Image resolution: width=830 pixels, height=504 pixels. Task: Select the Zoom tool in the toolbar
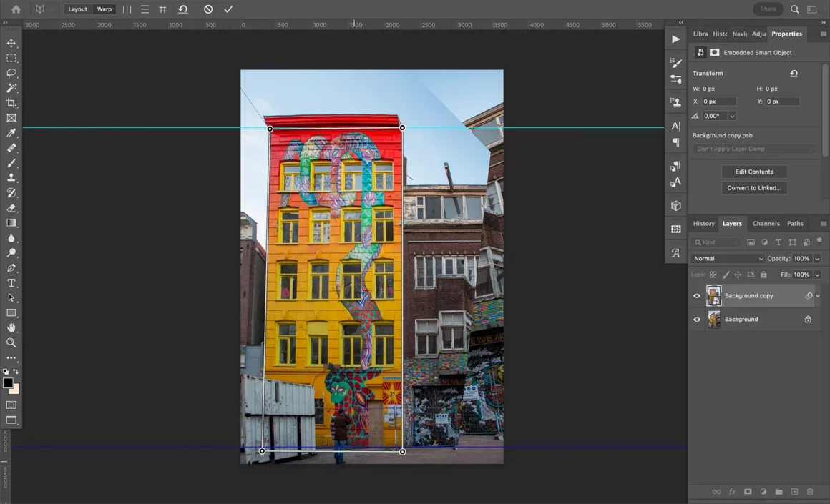pyautogui.click(x=11, y=342)
